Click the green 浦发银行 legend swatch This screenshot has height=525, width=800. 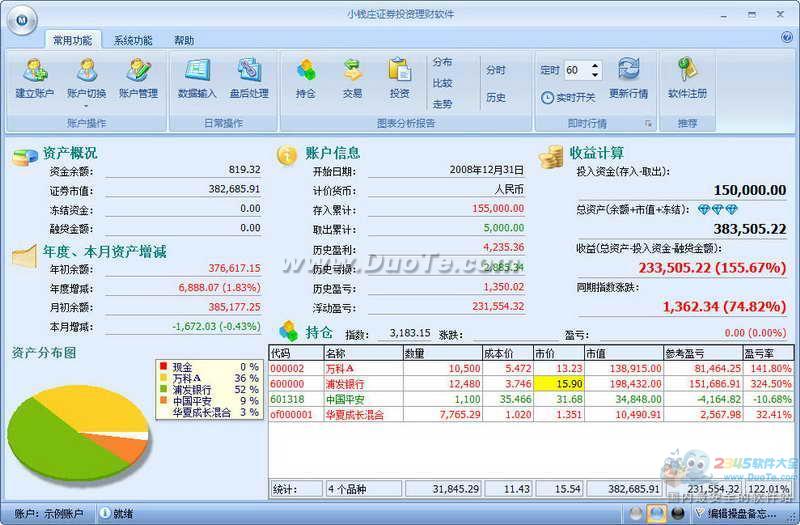coord(163,389)
